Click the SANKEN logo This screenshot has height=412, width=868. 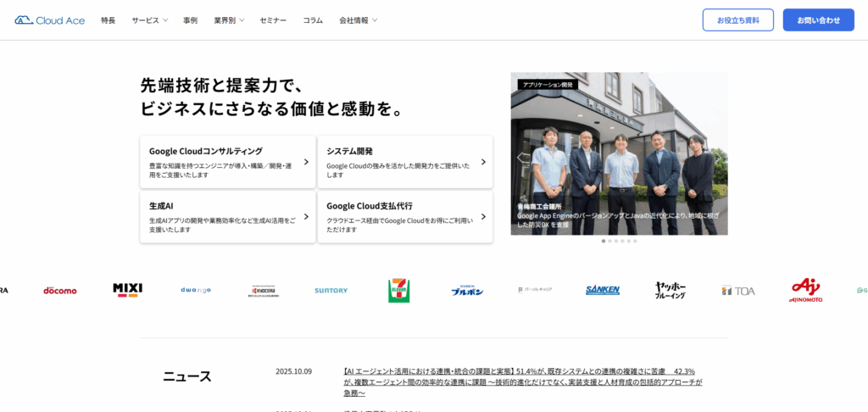click(603, 290)
